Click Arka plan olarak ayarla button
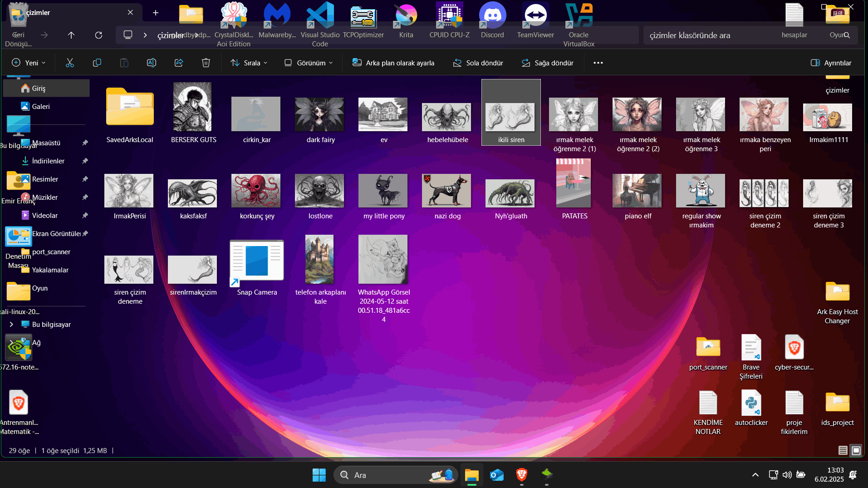The width and height of the screenshot is (868, 488). pyautogui.click(x=393, y=63)
